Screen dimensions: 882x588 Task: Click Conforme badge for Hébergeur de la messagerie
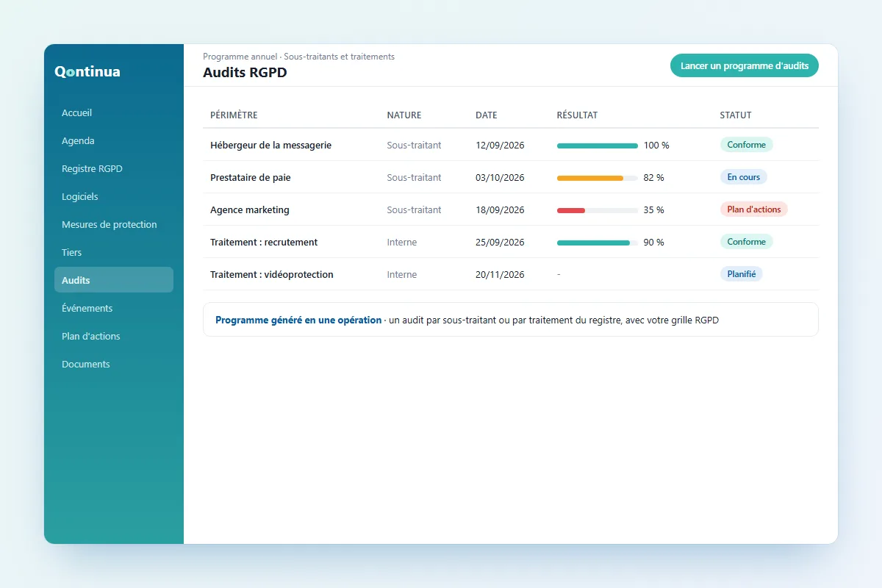tap(746, 145)
